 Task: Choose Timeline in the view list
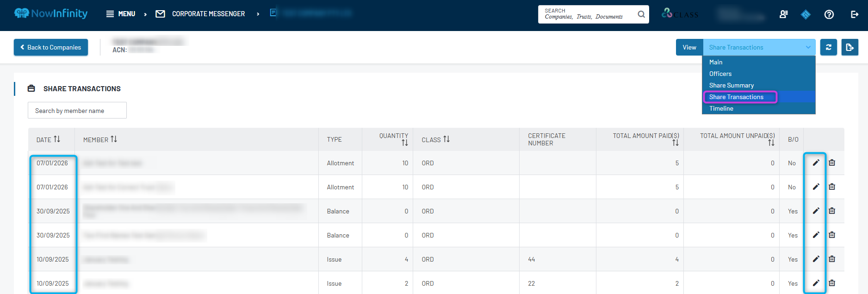tap(721, 108)
